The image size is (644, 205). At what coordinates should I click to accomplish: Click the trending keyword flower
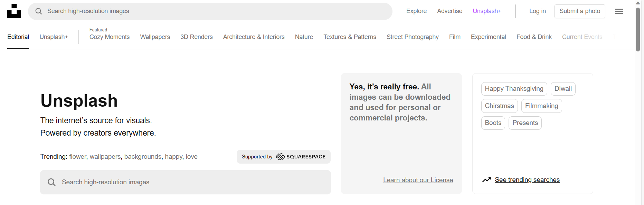pos(77,157)
